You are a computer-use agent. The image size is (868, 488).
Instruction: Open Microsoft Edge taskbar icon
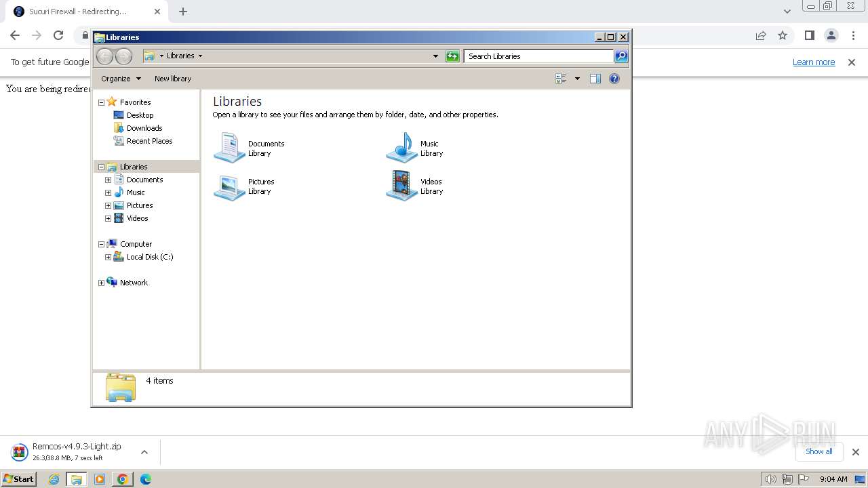(x=145, y=479)
